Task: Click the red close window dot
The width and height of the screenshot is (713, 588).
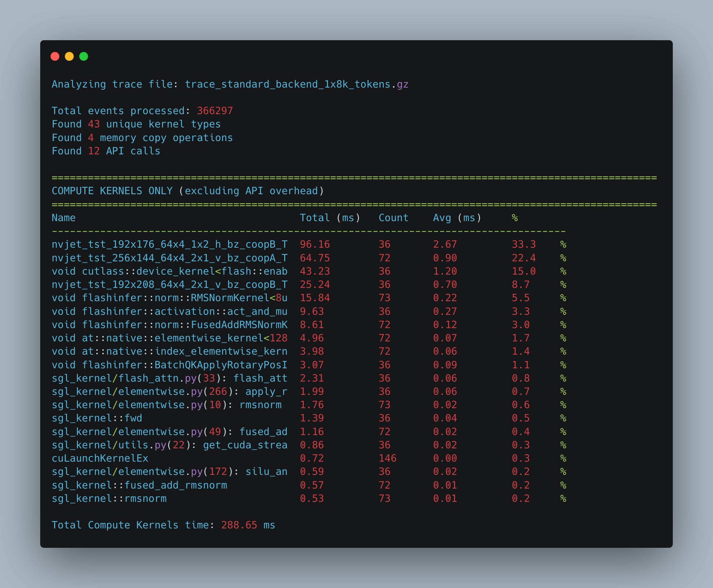Action: 55,56
